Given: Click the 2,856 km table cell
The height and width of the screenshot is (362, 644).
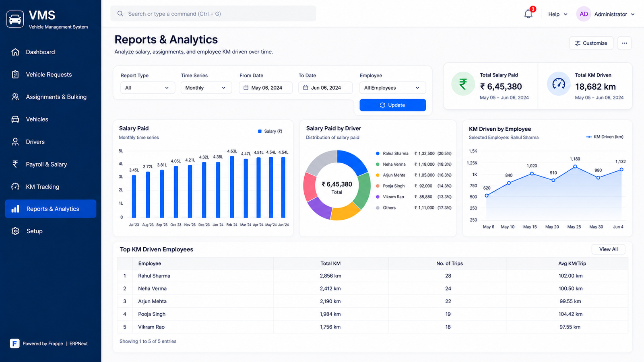Looking at the screenshot, I should 330,276.
